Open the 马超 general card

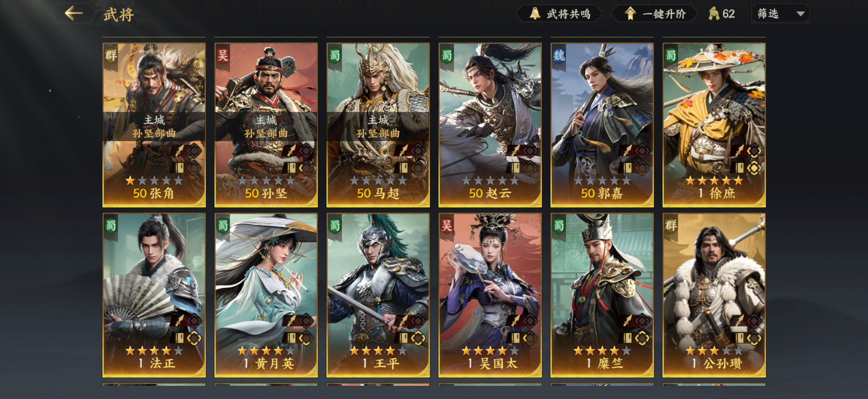[378, 125]
